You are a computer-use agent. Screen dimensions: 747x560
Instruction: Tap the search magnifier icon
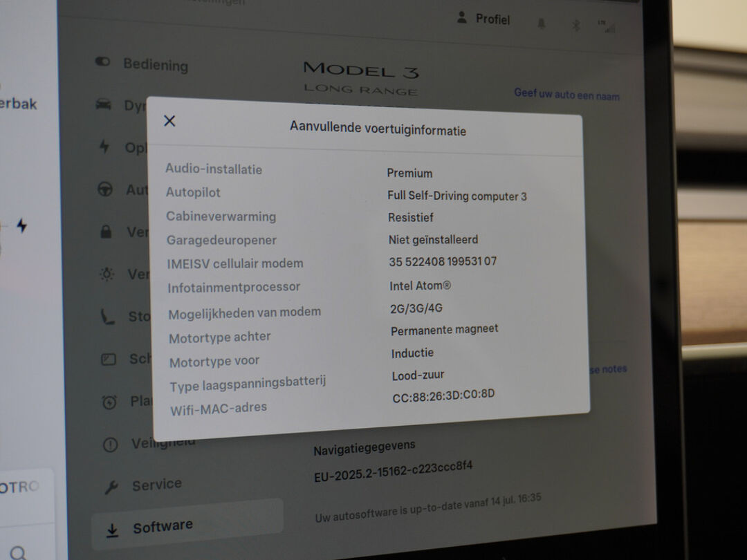point(18,553)
